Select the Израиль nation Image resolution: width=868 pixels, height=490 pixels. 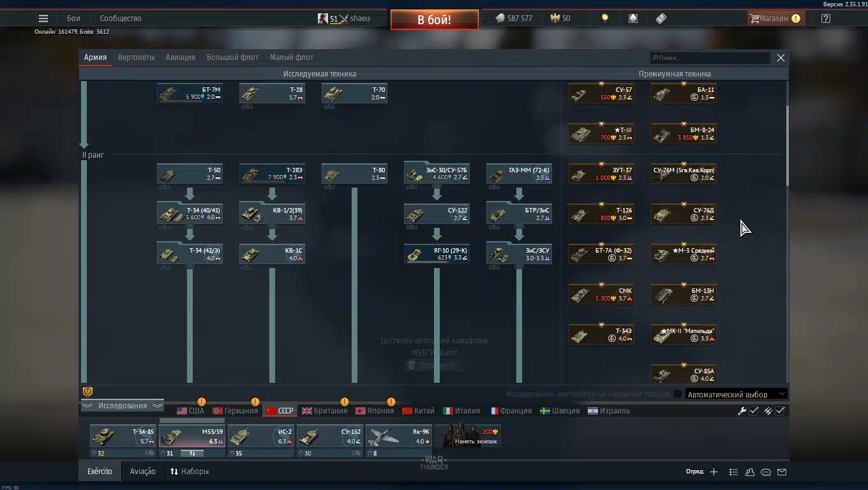coord(610,411)
